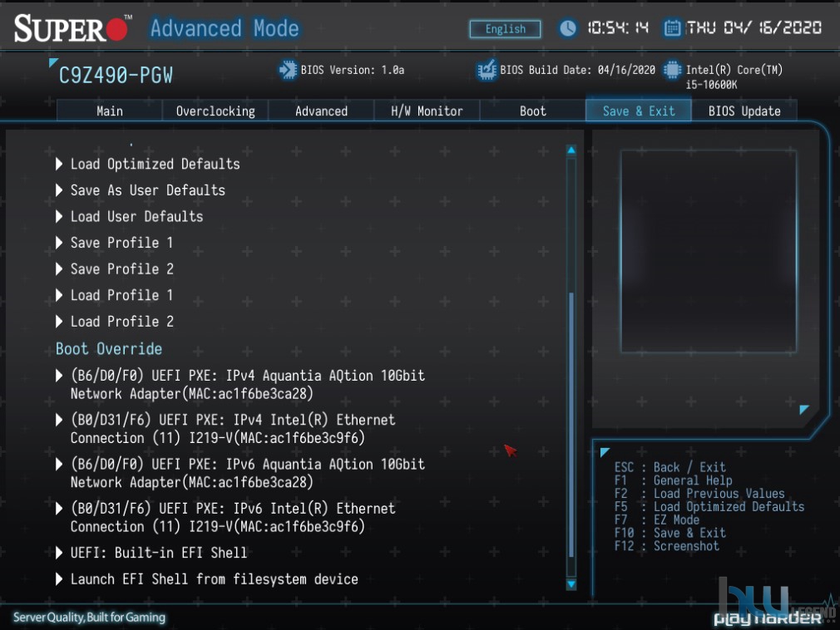Click the F5 : Load Optimized Defaults hint
The width and height of the screenshot is (840, 630).
(709, 506)
